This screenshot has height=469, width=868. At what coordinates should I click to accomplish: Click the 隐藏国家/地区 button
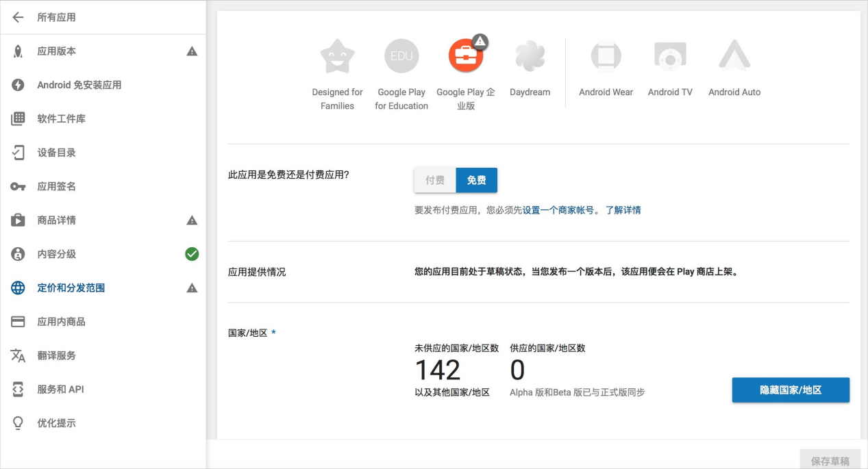click(x=791, y=390)
